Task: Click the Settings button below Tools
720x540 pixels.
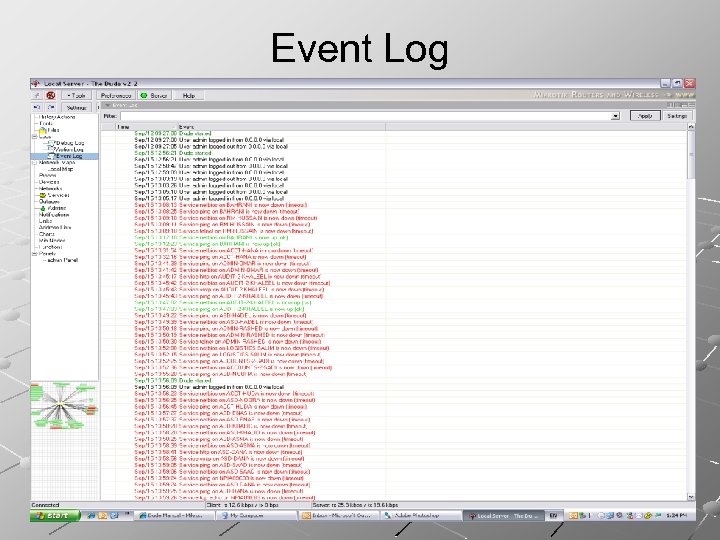Action: point(77,107)
